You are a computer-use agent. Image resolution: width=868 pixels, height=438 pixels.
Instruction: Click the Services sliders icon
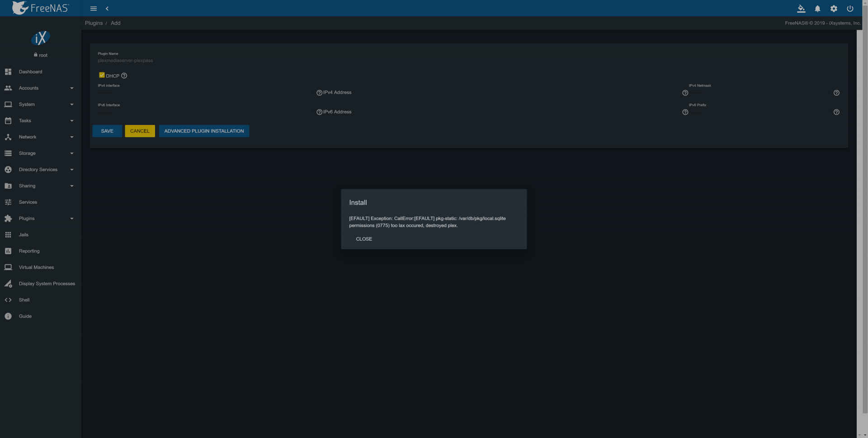tap(8, 202)
